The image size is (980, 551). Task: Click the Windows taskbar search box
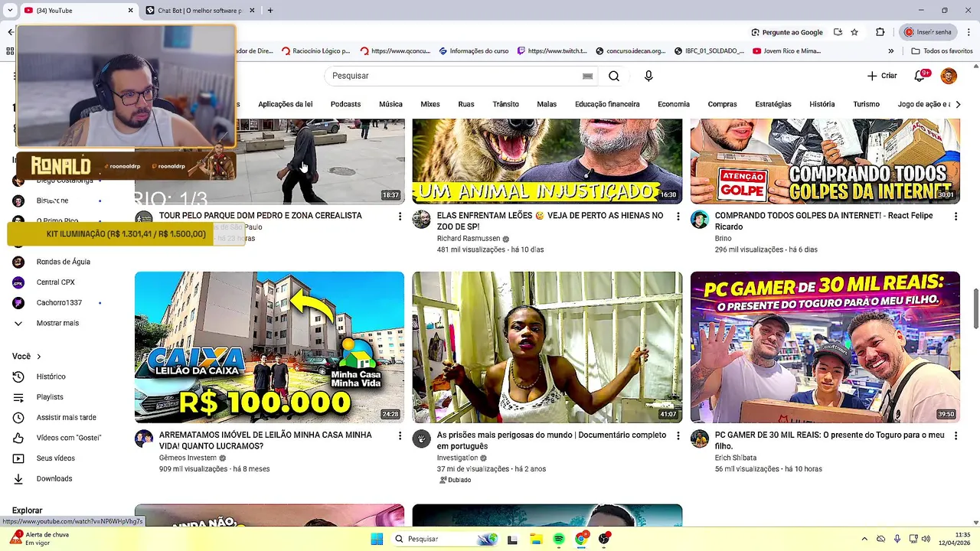click(x=446, y=539)
